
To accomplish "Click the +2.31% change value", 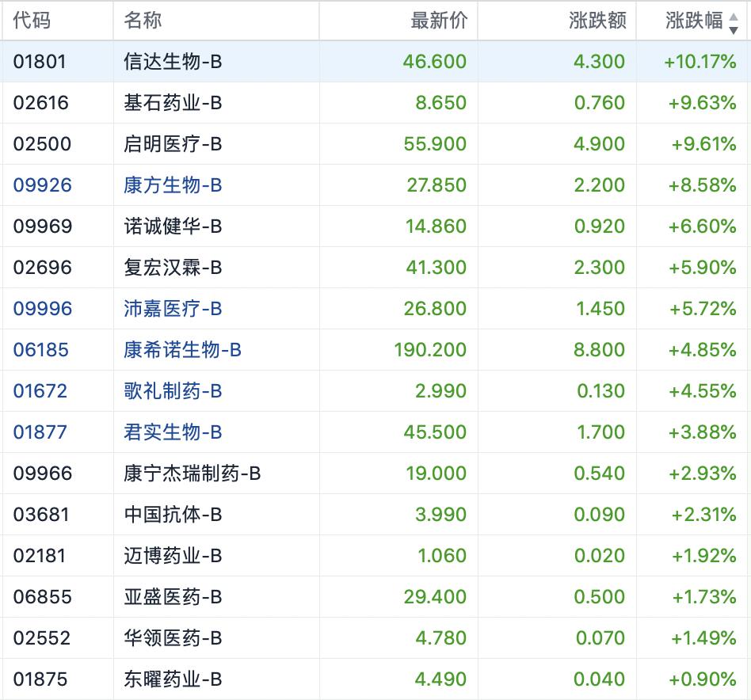I will (x=703, y=515).
